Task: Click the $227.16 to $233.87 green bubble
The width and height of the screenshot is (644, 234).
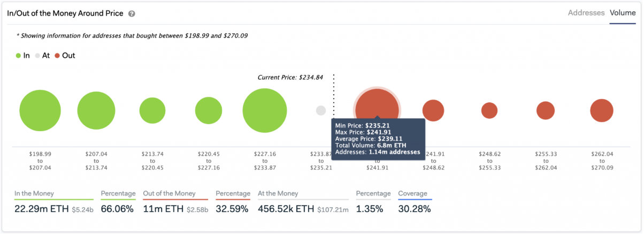Action: click(x=265, y=111)
